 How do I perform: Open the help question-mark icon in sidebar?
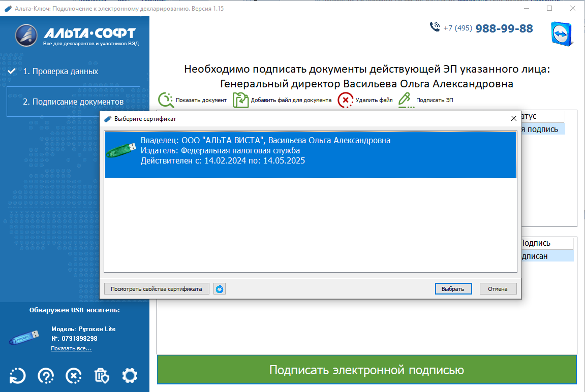[46, 376]
